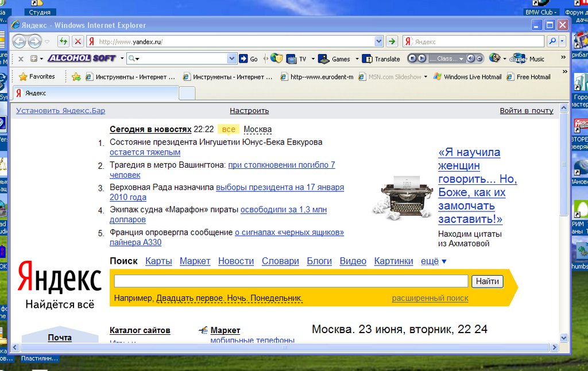Click the browser Back arrow button
Screen dimensions: 588x371
(19, 41)
